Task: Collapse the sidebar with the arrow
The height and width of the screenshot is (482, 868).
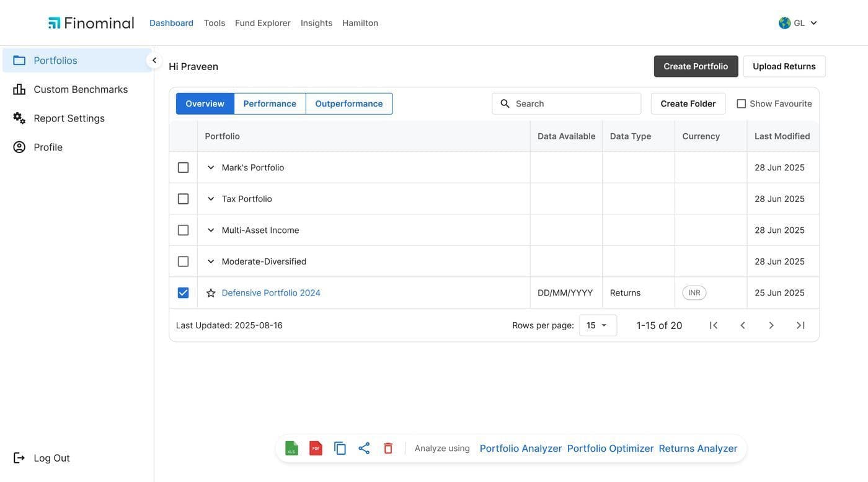Action: click(x=154, y=60)
